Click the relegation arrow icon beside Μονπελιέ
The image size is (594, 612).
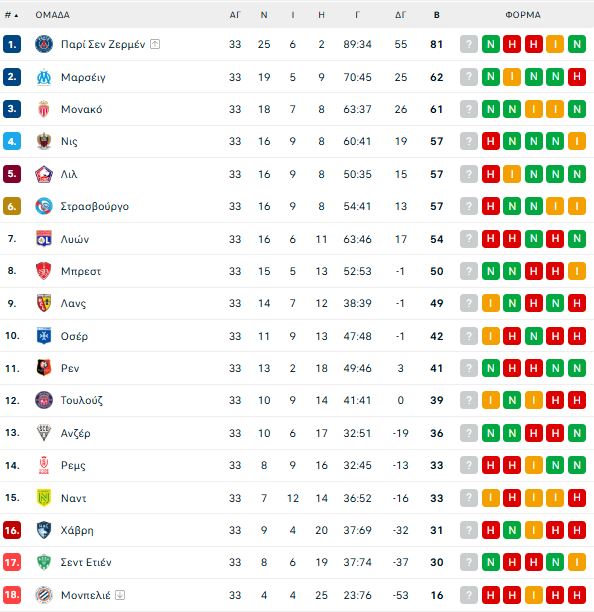[120, 595]
